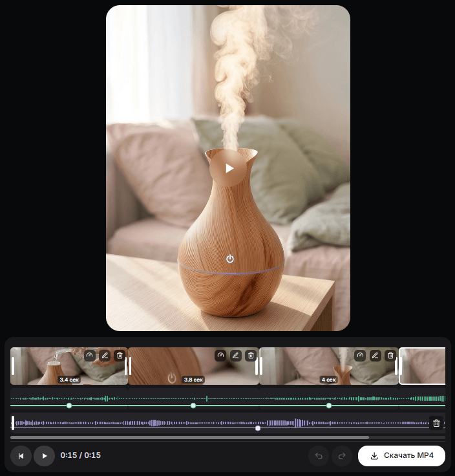Edit the 4 сек clip via its pencil icon
The image size is (455, 476).
(376, 355)
